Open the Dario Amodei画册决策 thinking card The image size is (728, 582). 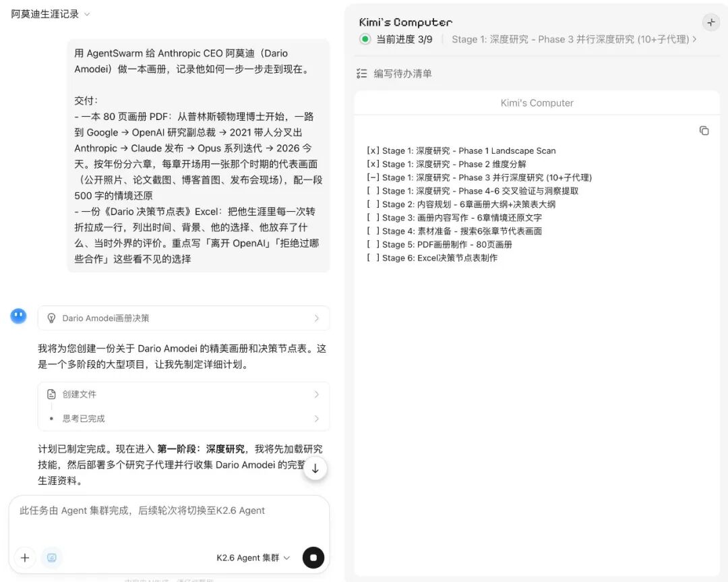point(183,318)
